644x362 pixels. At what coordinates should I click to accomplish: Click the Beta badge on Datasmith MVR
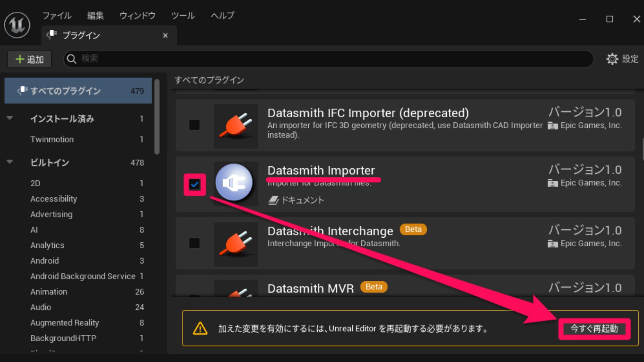[374, 287]
